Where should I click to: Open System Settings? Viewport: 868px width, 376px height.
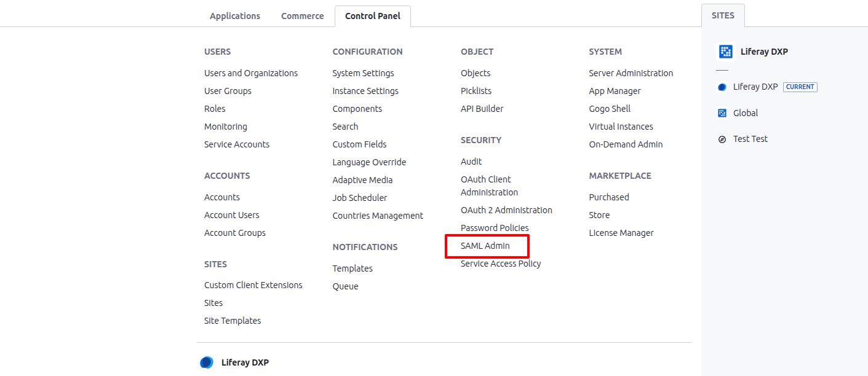coord(364,73)
